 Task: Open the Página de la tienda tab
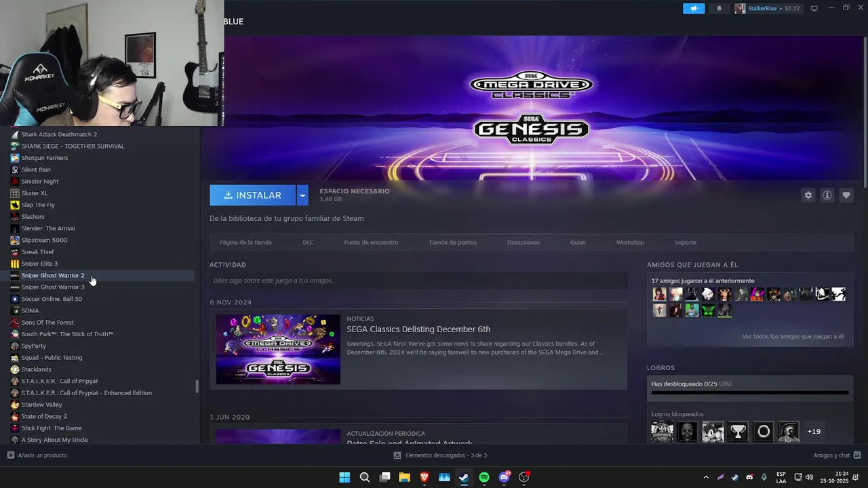[x=245, y=242]
